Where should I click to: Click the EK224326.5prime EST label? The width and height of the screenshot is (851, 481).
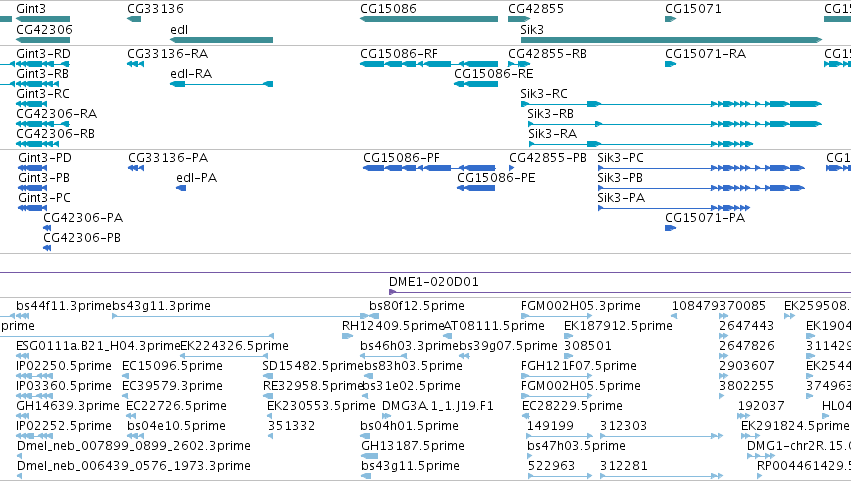pyautogui.click(x=234, y=346)
